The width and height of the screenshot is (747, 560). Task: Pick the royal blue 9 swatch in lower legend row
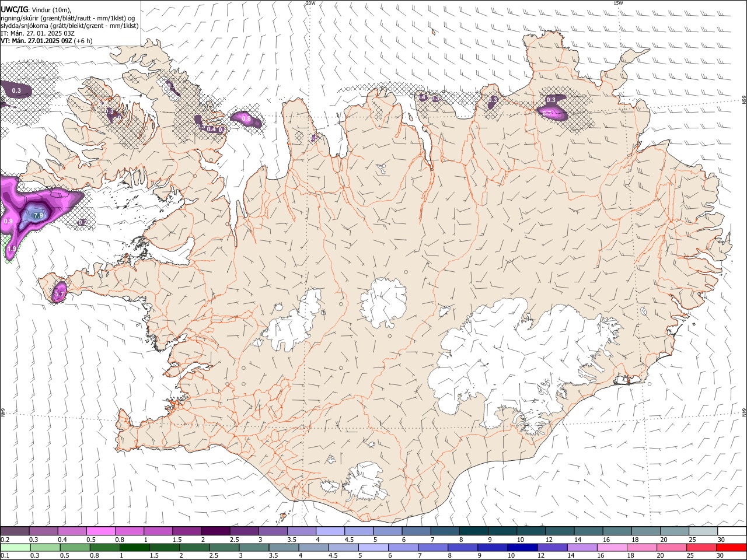click(493, 547)
